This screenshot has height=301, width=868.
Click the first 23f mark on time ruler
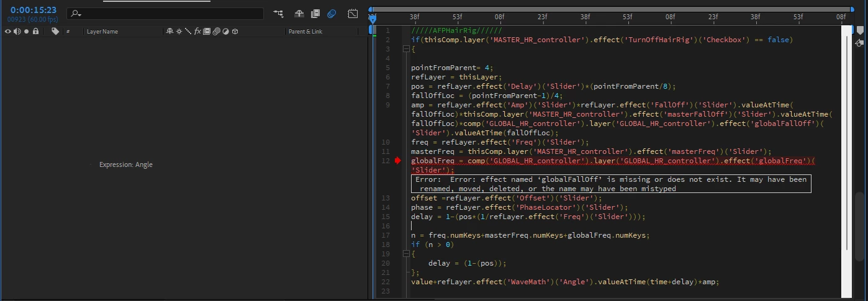542,17
